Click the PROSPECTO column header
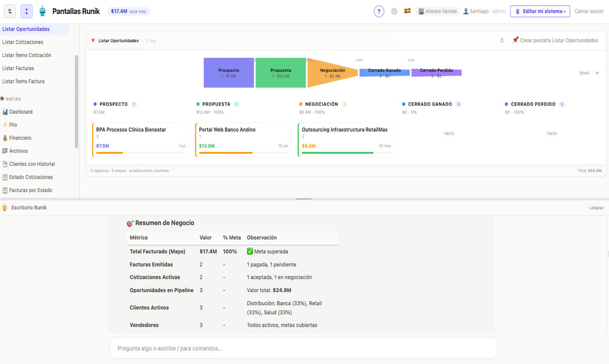Image resolution: width=609 pixels, height=364 pixels. click(114, 104)
